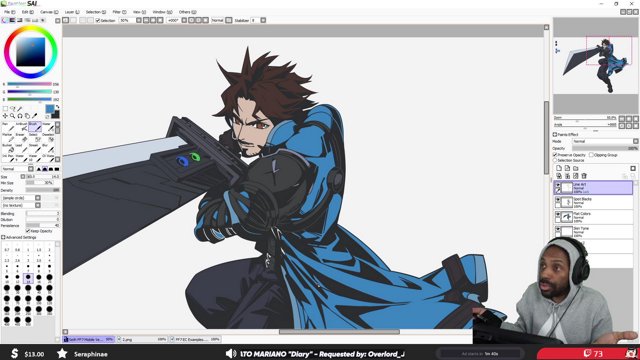Open the Layer menu
The width and height of the screenshot is (640, 360).
pos(72,12)
